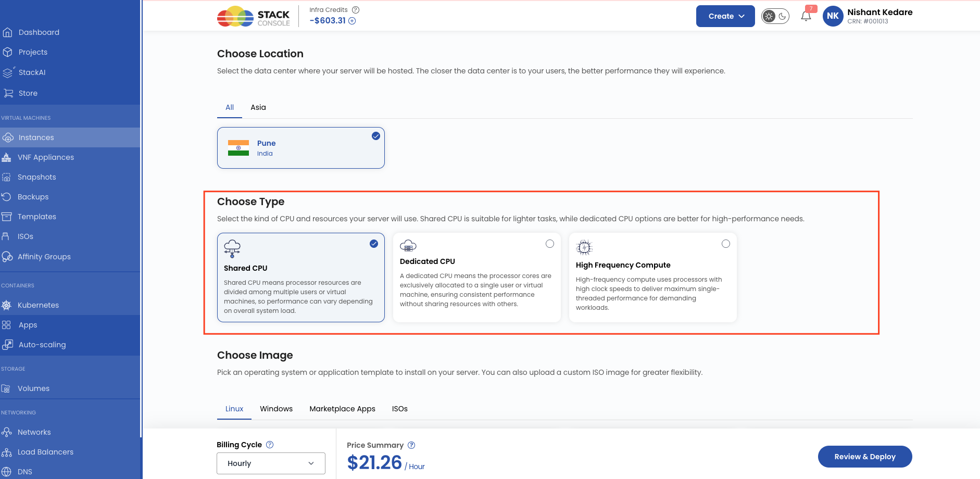This screenshot has height=479, width=980.
Task: Open the StackAI sidebar icon
Action: [x=8, y=72]
